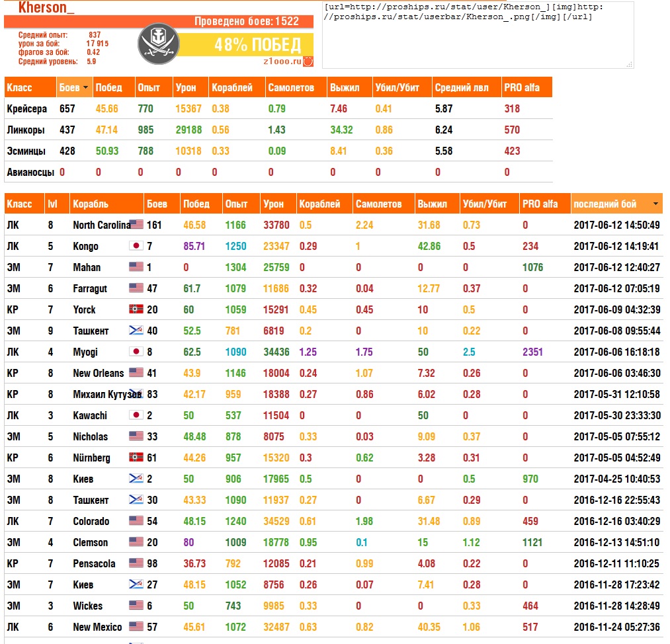Sort class table by Опыт header
The width and height of the screenshot is (670, 644).
click(154, 87)
